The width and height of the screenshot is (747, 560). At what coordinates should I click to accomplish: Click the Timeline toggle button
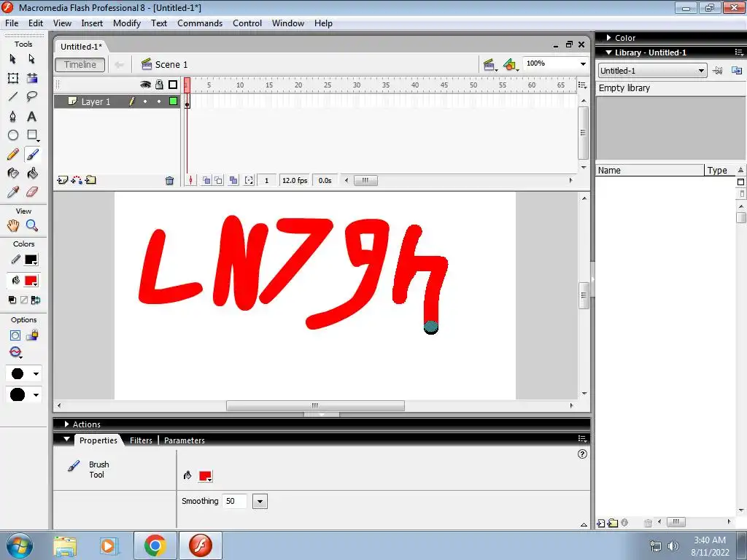(x=80, y=65)
